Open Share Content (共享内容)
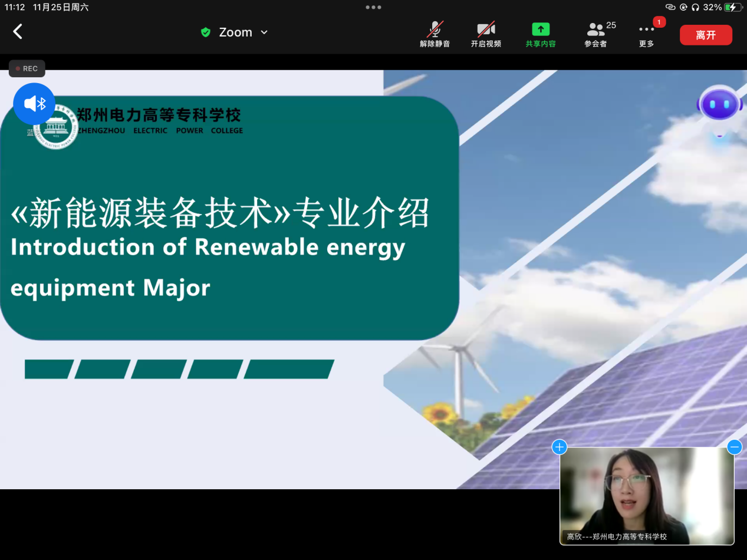Viewport: 747px width, 560px height. (x=541, y=35)
